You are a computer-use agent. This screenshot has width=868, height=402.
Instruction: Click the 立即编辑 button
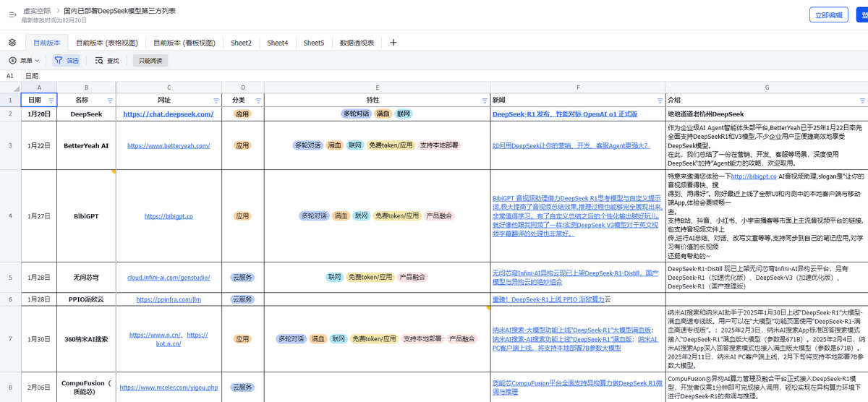(x=828, y=14)
